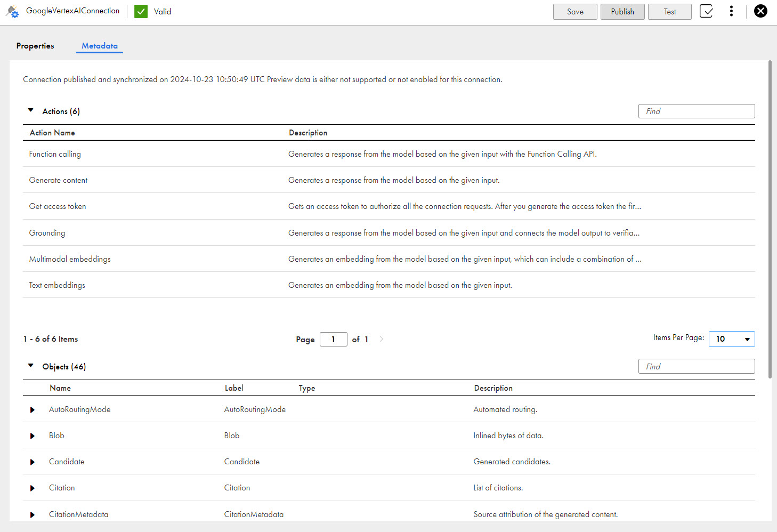Click 'List of citations.' description
This screenshot has height=532, width=777.
click(498, 488)
